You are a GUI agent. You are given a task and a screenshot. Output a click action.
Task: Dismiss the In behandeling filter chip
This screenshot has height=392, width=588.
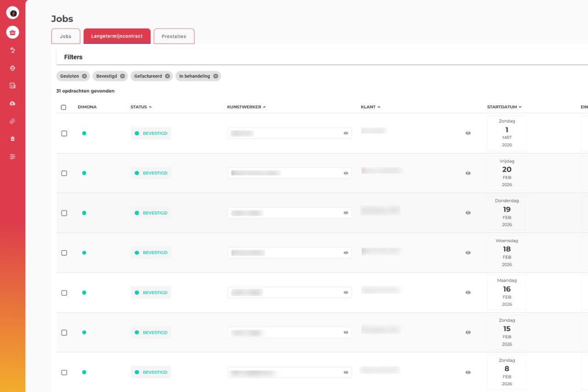(216, 76)
